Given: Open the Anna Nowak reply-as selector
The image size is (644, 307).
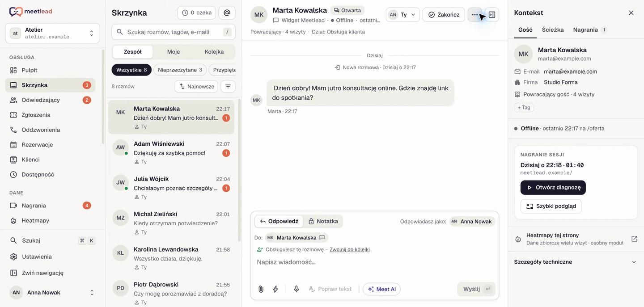Looking at the screenshot, I should 472,221.
